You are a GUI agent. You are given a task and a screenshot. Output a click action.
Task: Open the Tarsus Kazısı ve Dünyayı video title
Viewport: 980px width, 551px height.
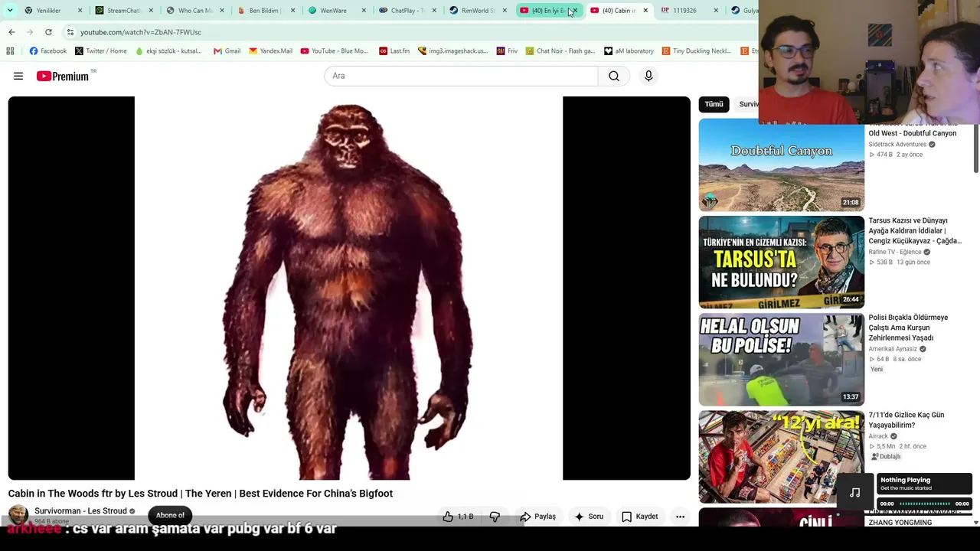click(914, 230)
